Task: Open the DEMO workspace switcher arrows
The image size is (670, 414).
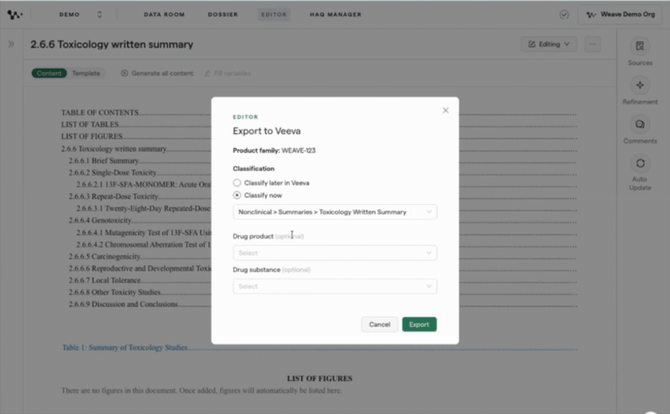Action: click(x=99, y=15)
